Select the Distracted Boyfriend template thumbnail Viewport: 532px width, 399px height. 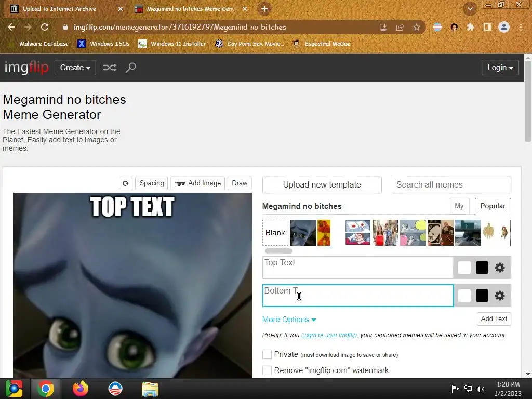[385, 233]
